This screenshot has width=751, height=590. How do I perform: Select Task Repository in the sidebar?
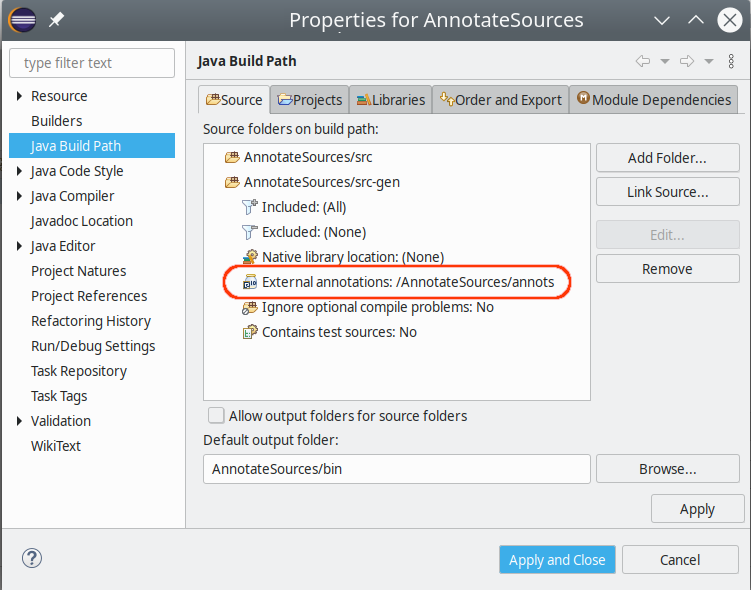click(79, 371)
